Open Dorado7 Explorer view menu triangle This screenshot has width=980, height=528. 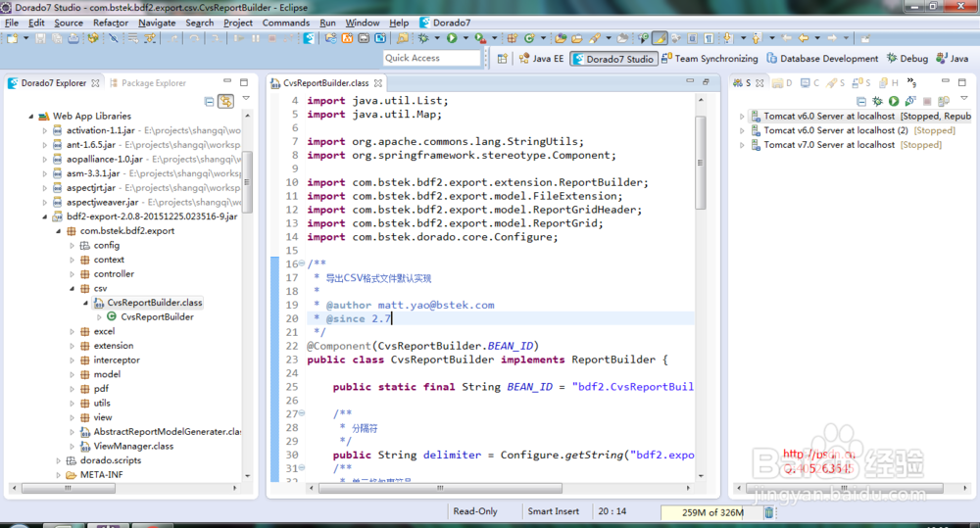click(246, 99)
